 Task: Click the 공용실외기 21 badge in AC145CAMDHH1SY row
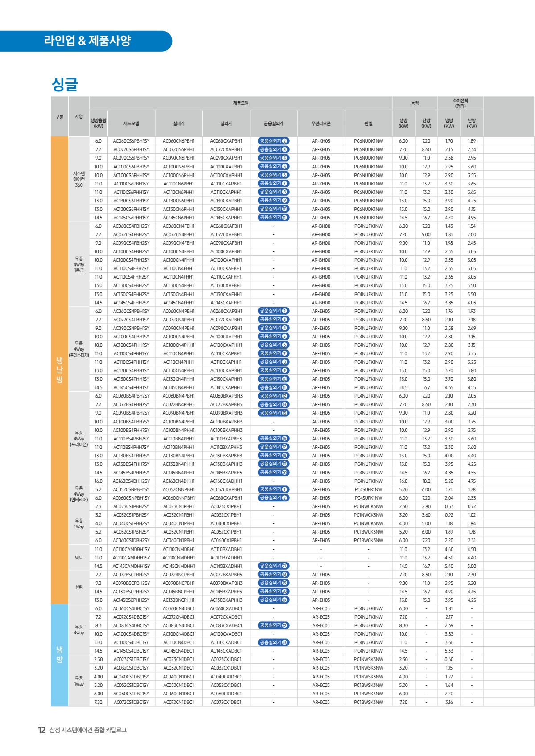coord(273,566)
